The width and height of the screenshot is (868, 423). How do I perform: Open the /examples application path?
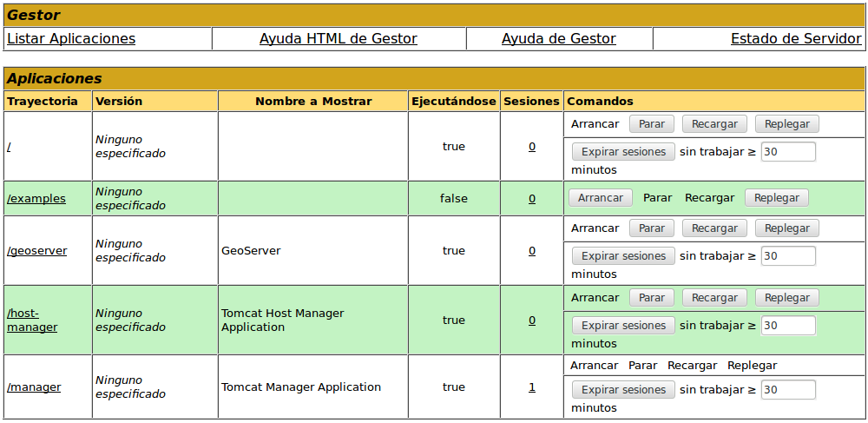tap(36, 199)
